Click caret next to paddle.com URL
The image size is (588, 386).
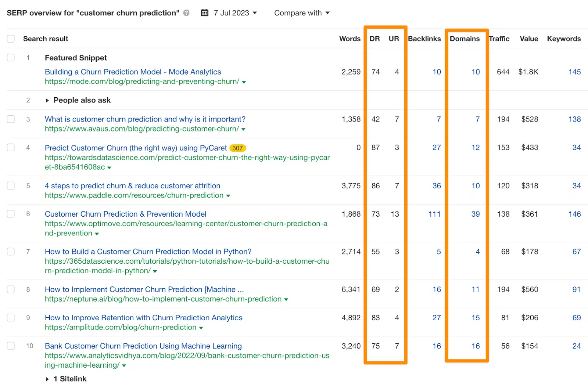[x=228, y=196]
